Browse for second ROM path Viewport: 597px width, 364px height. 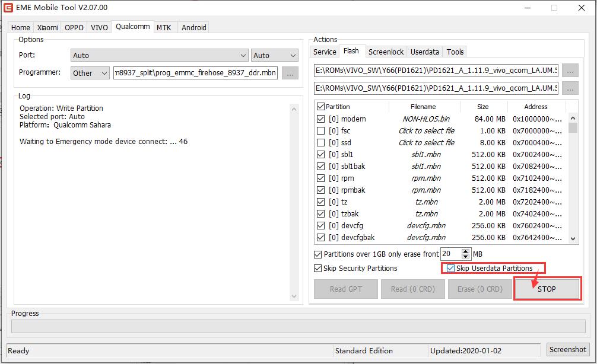(570, 88)
